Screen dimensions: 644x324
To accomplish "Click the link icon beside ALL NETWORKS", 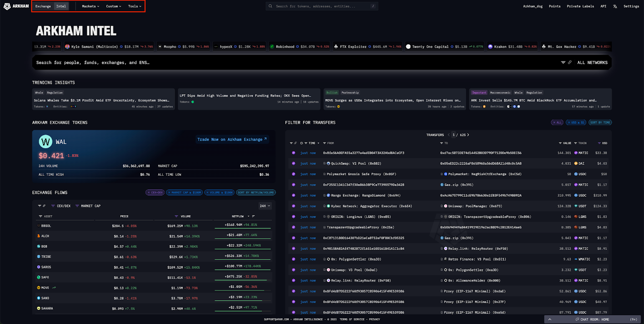I will coord(570,62).
